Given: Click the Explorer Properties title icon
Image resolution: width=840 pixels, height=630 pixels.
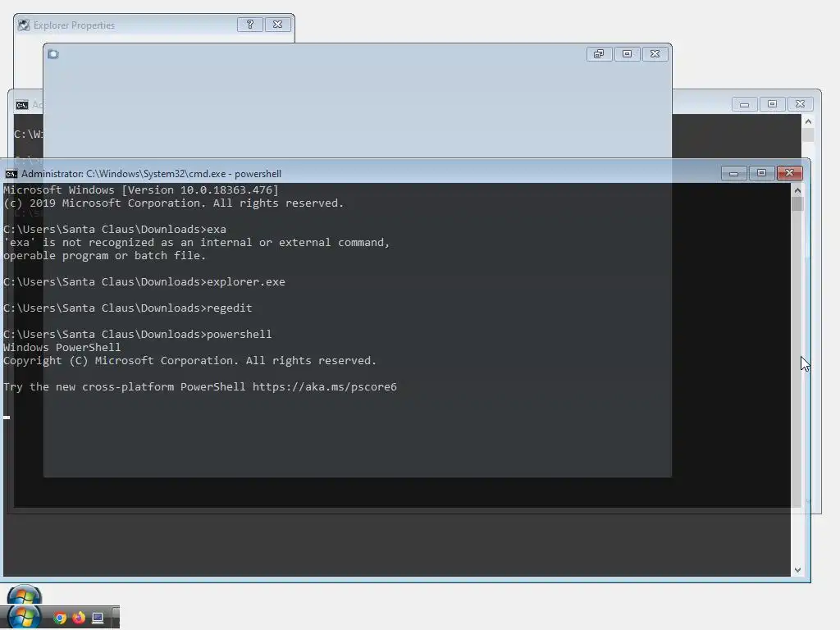Looking at the screenshot, I should coord(24,25).
